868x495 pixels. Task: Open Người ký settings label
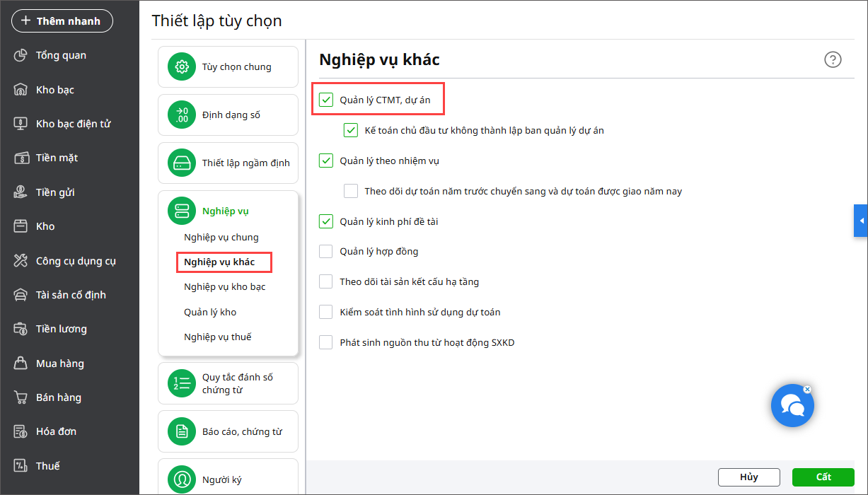(x=222, y=479)
